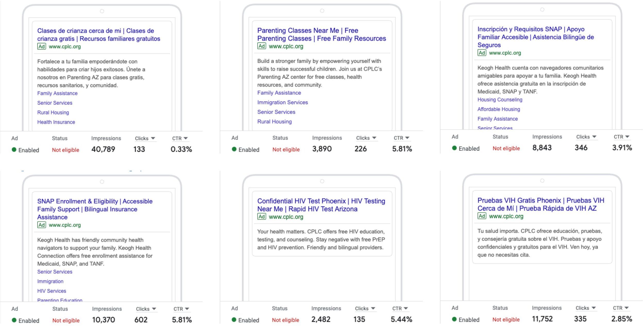Click the green Enabled dot for Inscripción SNAP ad
The height and width of the screenshot is (331, 644).
[x=454, y=148]
